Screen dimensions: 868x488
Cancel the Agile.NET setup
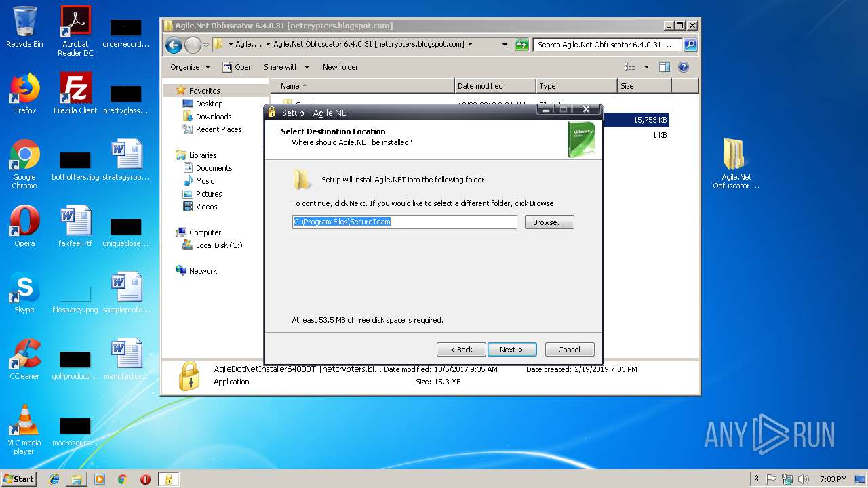[x=570, y=350]
